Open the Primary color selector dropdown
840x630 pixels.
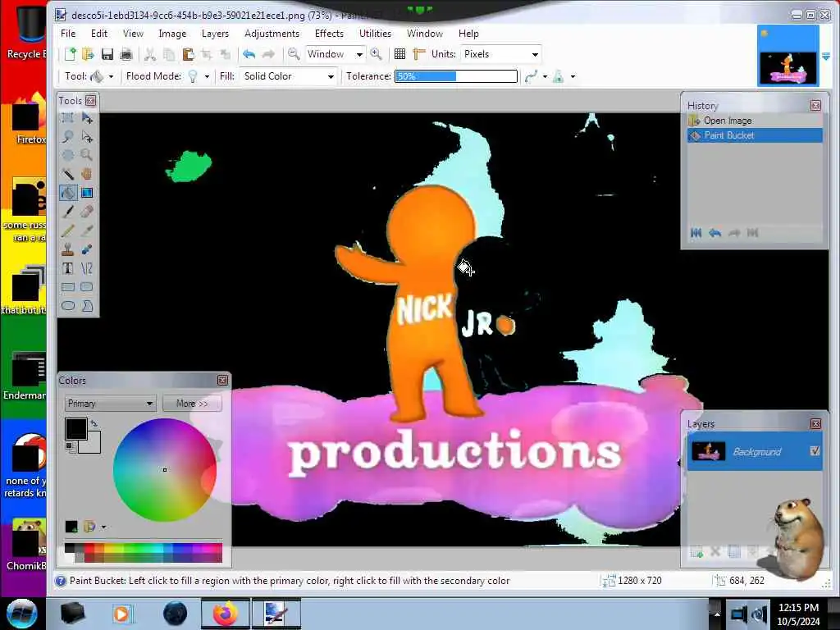(111, 404)
